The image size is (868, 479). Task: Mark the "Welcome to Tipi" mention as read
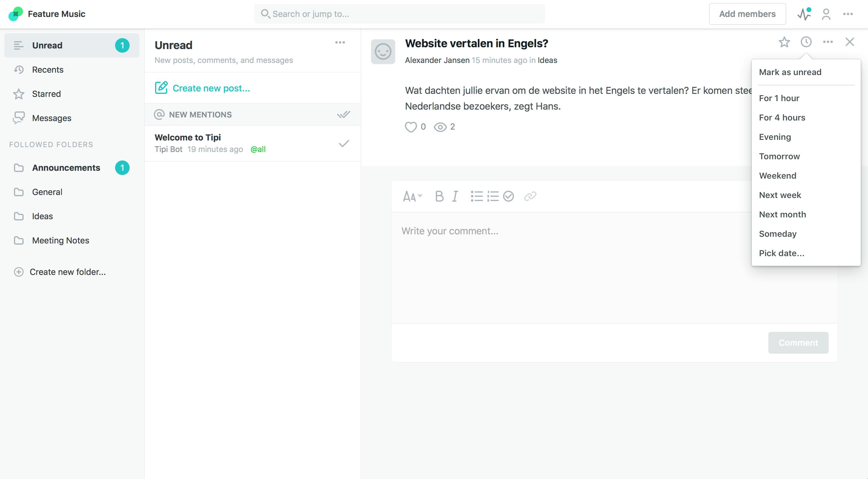point(343,144)
